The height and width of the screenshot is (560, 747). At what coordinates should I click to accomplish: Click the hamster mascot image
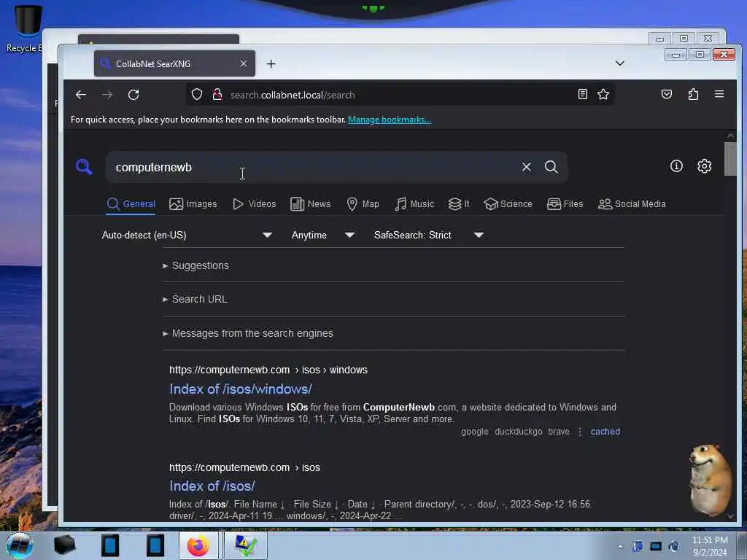(x=710, y=480)
